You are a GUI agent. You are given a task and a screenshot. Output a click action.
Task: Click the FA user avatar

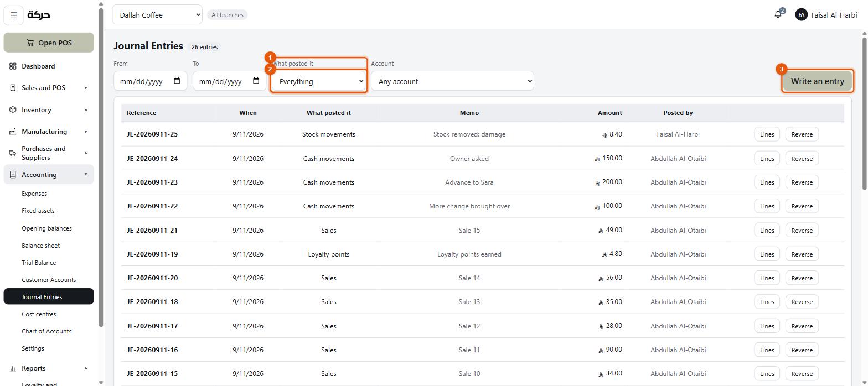801,15
